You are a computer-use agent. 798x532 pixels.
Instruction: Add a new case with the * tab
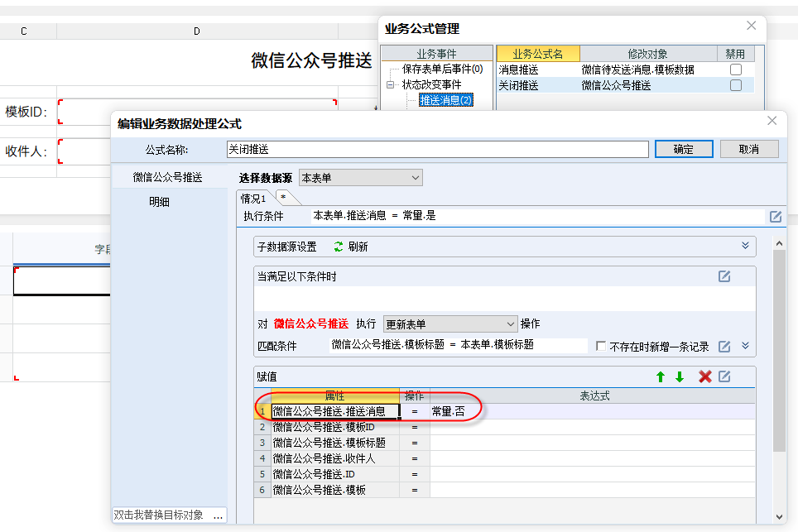click(x=283, y=198)
